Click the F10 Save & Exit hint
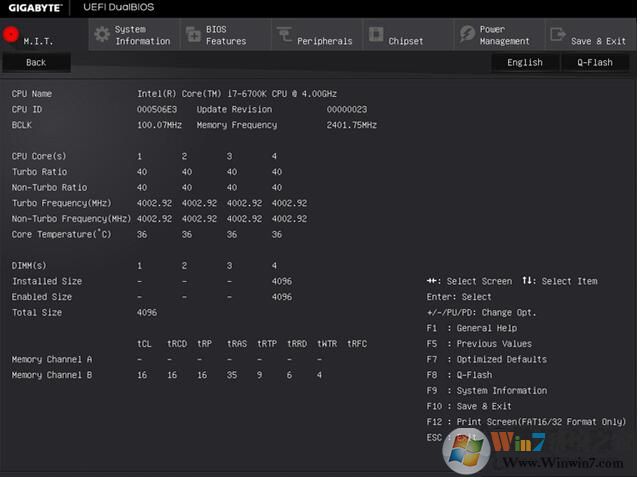 pos(469,406)
